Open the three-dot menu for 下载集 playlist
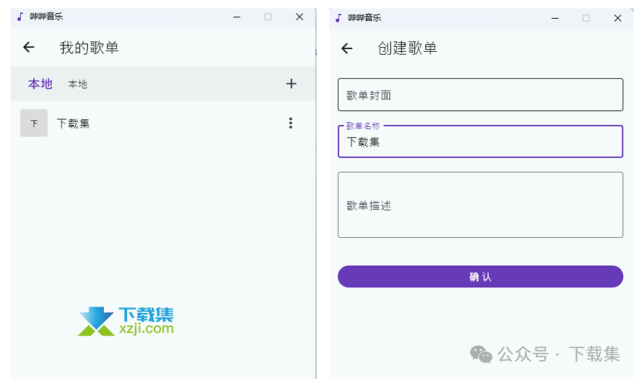The image size is (640, 379). click(291, 123)
